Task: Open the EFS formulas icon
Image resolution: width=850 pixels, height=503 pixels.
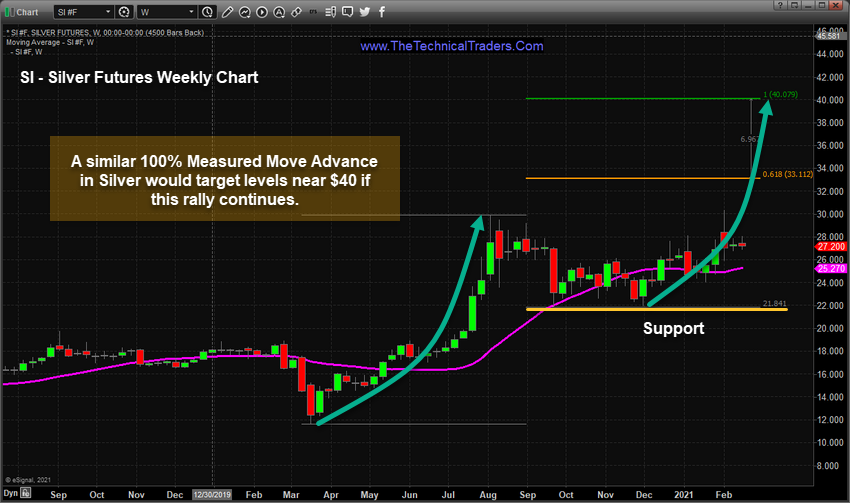Action: point(313,11)
